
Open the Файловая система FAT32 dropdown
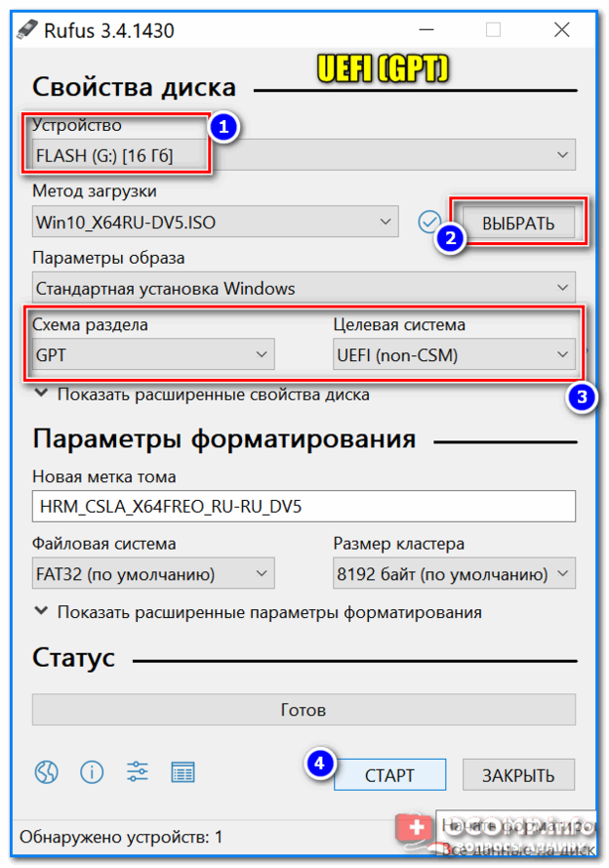click(153, 573)
